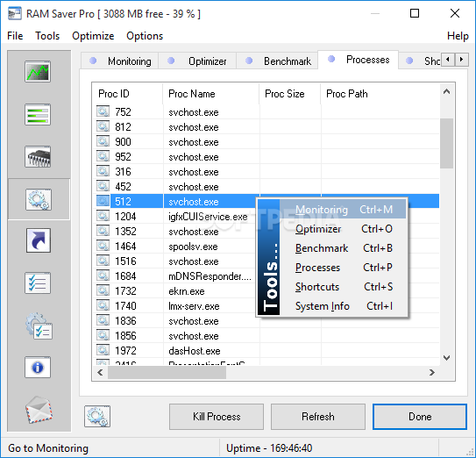Open the checklist options sidebar icon
476x458 pixels.
(x=38, y=283)
